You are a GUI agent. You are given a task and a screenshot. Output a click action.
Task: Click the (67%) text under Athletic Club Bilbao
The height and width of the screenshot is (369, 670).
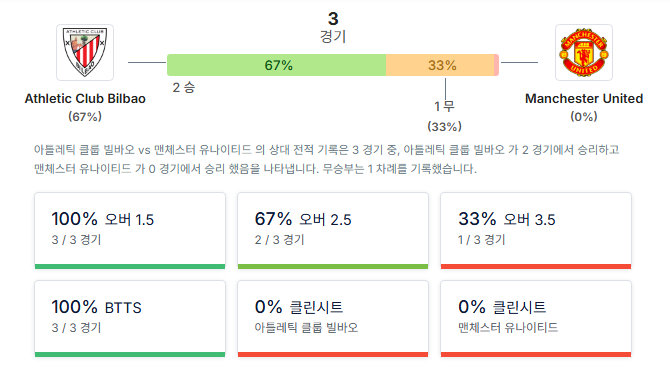tap(85, 117)
